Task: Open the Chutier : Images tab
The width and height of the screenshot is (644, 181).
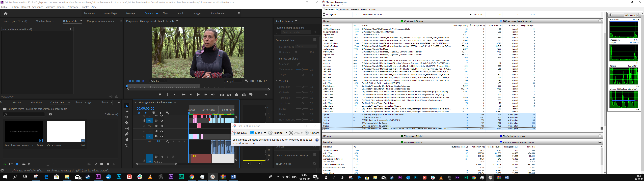Action: [83, 103]
